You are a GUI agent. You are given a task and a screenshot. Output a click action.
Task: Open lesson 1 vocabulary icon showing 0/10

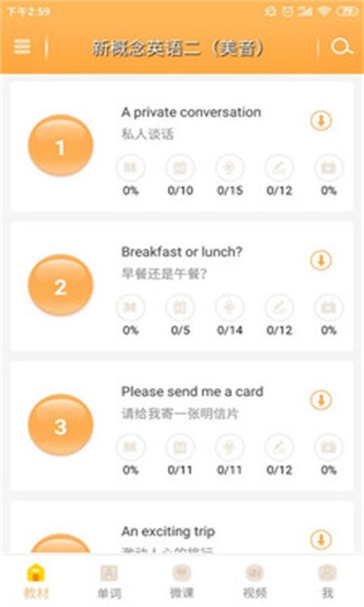[180, 168]
